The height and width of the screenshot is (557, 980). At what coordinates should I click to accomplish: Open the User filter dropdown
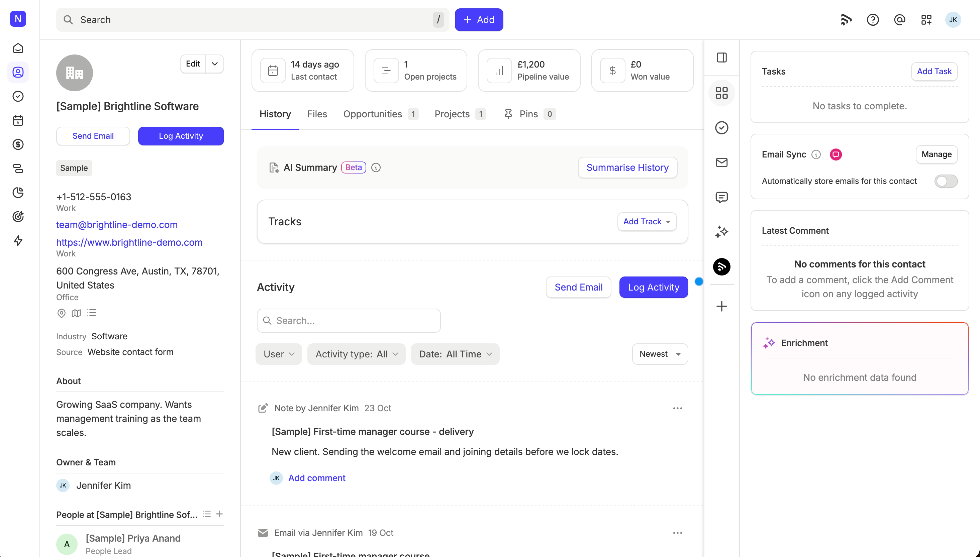(x=279, y=354)
